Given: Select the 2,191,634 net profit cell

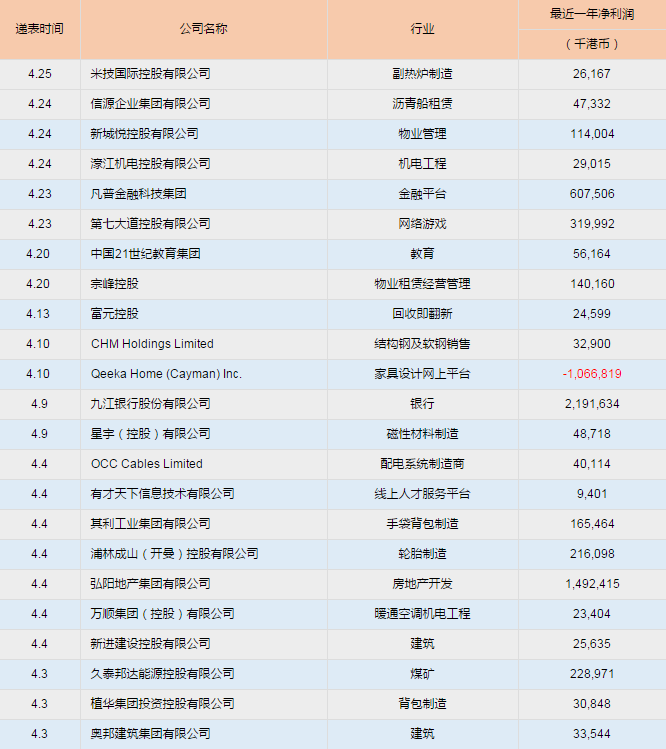Looking at the screenshot, I should click(592, 404).
